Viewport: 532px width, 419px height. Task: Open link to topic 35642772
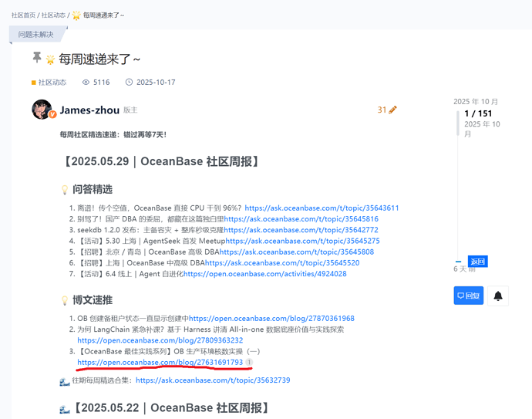301,230
